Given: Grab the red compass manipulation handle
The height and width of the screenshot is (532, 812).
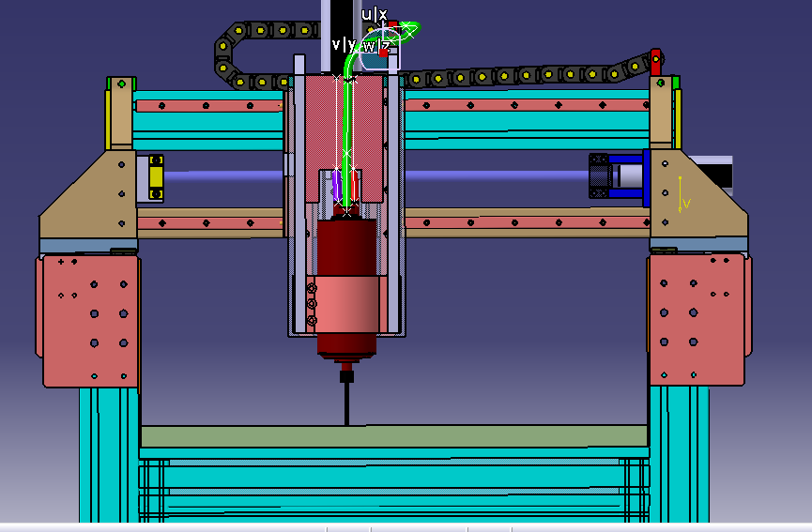Looking at the screenshot, I should tap(383, 53).
